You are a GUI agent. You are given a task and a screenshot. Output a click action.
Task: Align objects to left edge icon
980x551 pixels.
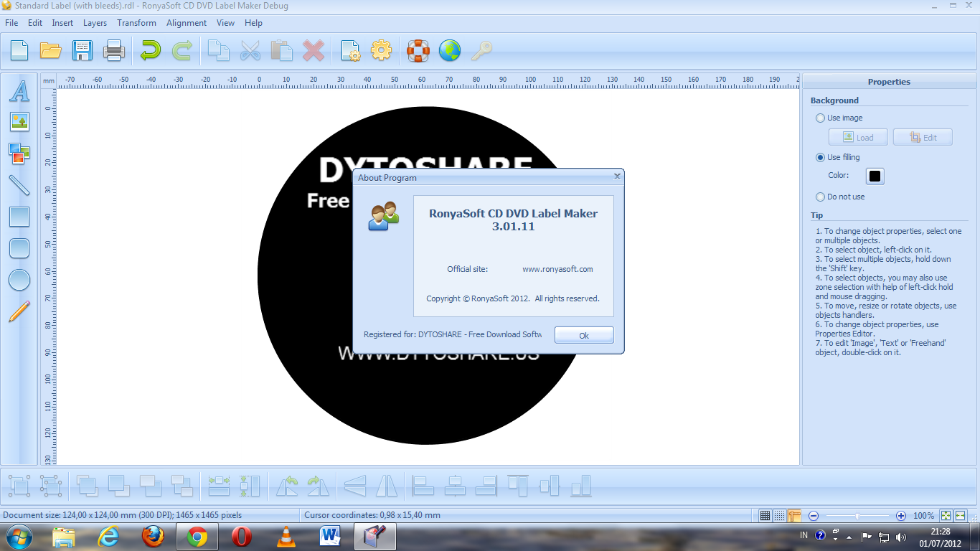click(x=423, y=486)
